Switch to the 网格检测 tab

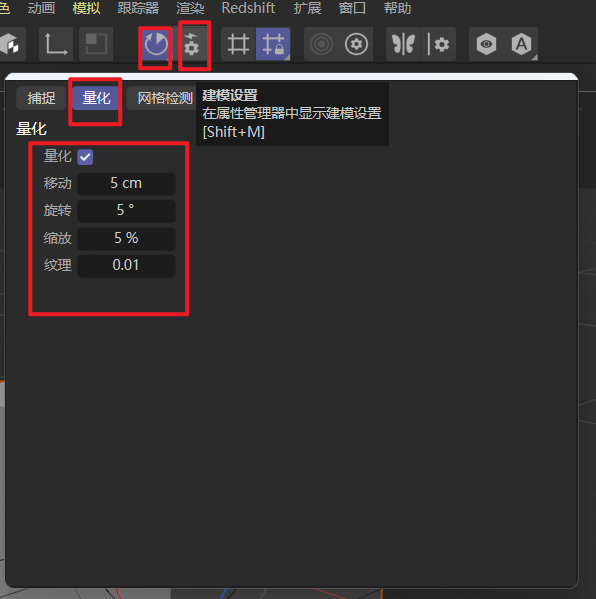pos(165,98)
